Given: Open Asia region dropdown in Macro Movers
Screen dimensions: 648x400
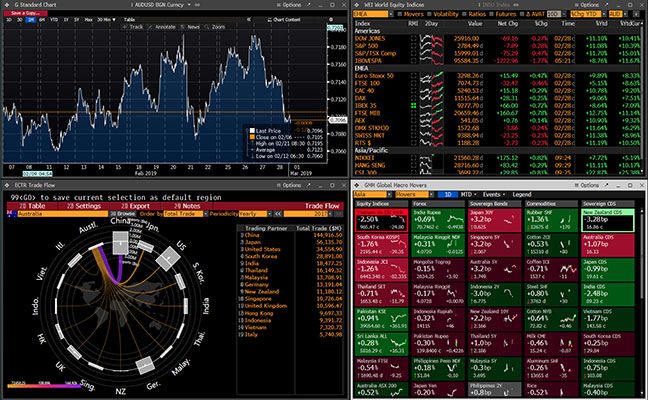Looking at the screenshot, I should point(372,194).
